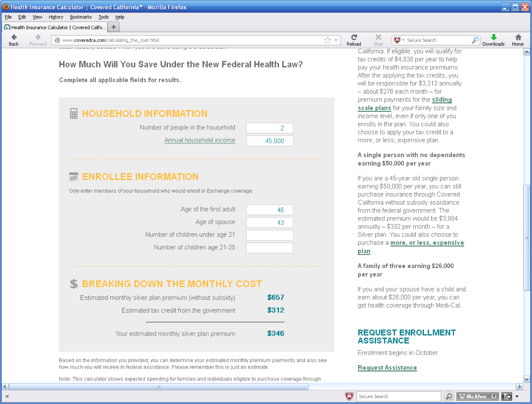Click the Age of the first adult field
Image resolution: width=532 pixels, height=404 pixels.
coord(270,210)
